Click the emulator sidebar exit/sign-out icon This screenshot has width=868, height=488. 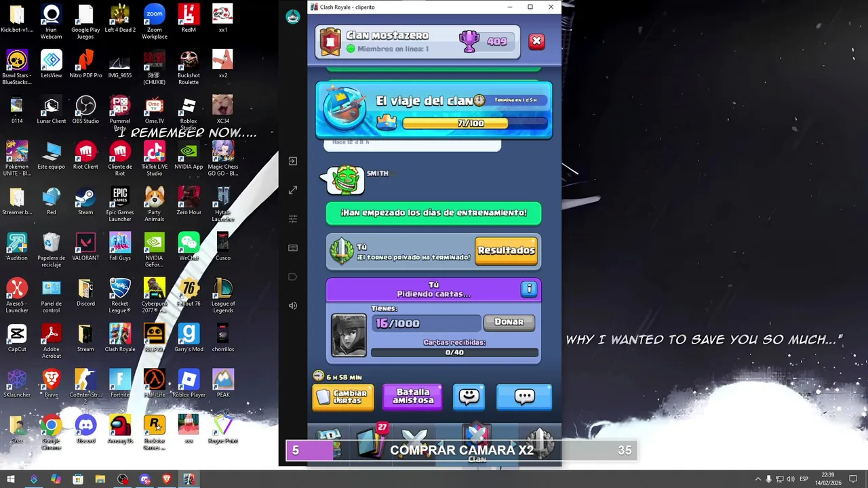(x=293, y=161)
